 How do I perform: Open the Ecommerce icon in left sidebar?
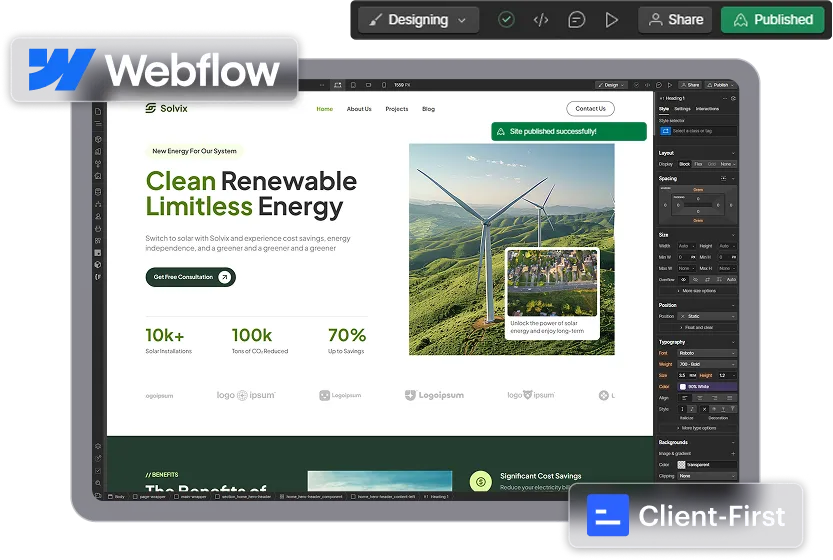(x=98, y=228)
